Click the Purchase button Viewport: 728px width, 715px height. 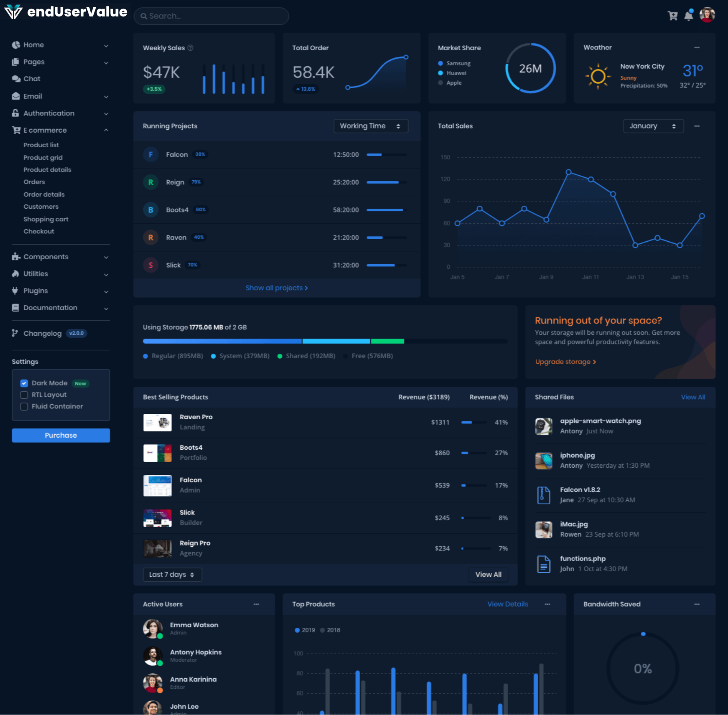(61, 435)
